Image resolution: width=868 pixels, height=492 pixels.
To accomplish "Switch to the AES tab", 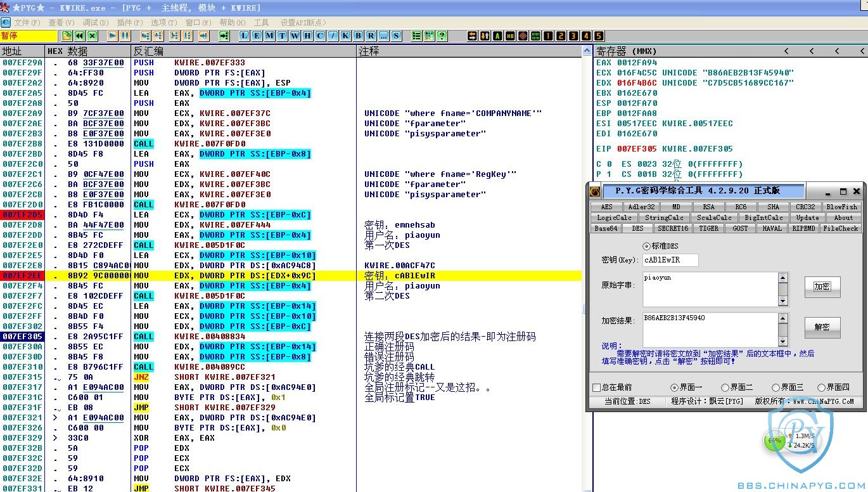I will 607,207.
